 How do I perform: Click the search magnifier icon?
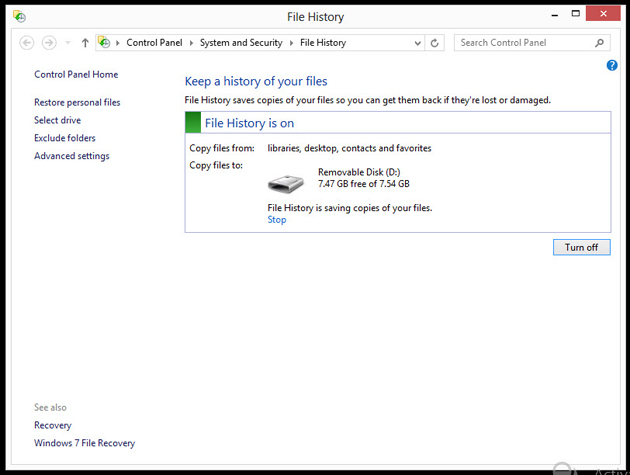[599, 43]
